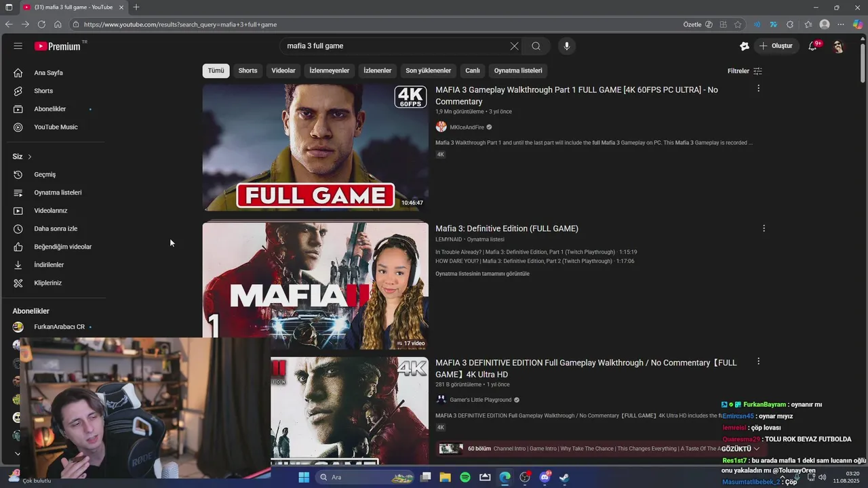868x488 pixels.
Task: Open File Explorer from the taskbar
Action: click(446, 477)
